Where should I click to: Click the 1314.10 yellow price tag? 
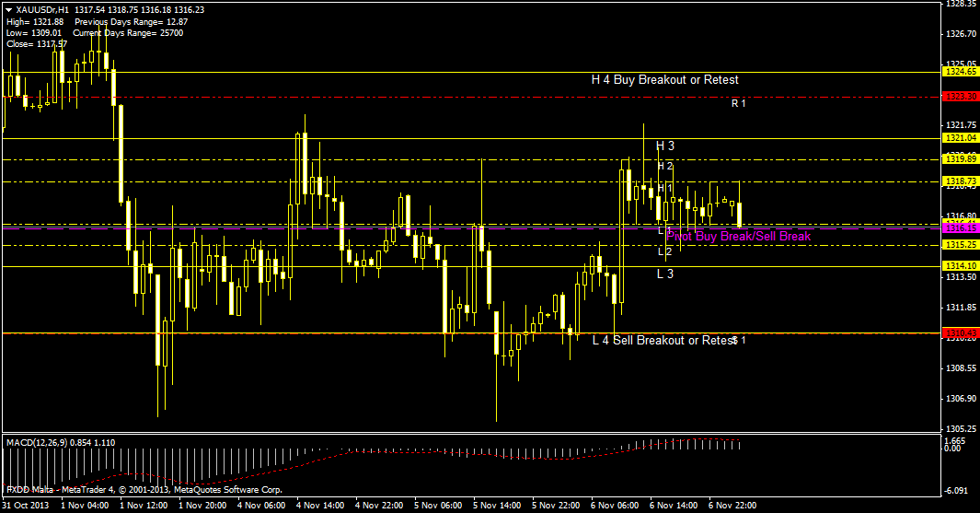pos(960,265)
